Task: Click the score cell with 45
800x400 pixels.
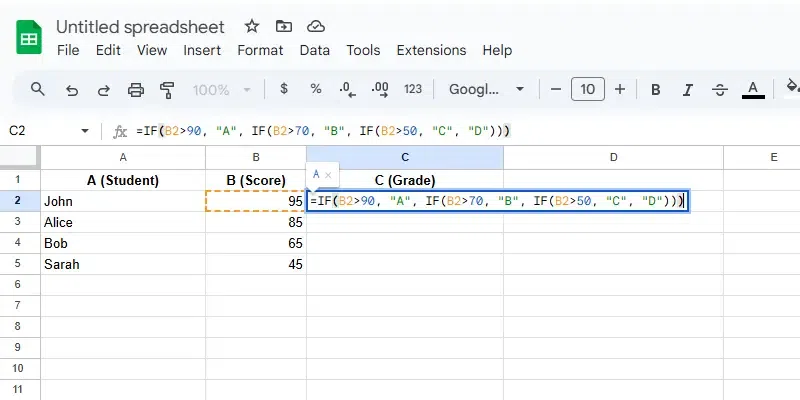Action: [x=256, y=264]
